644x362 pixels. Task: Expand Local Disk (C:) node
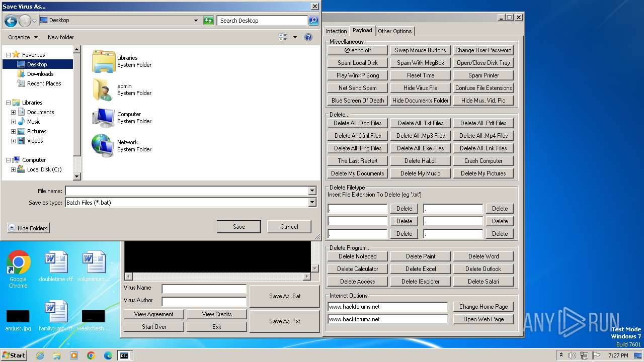pyautogui.click(x=13, y=169)
